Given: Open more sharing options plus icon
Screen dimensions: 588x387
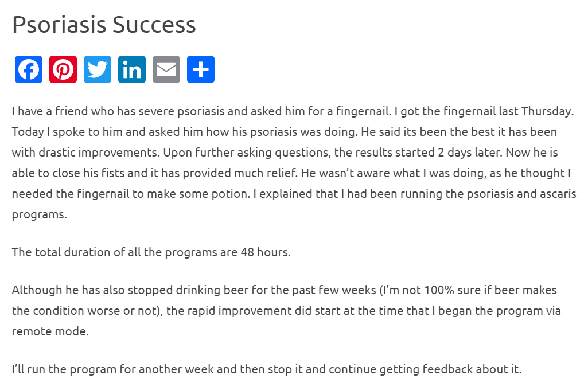Looking at the screenshot, I should point(201,69).
